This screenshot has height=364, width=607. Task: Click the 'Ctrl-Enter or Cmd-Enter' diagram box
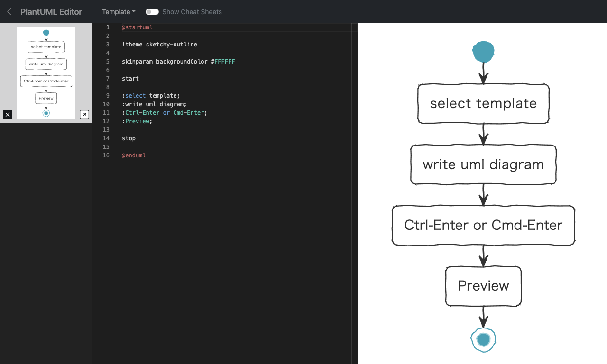[x=483, y=225]
